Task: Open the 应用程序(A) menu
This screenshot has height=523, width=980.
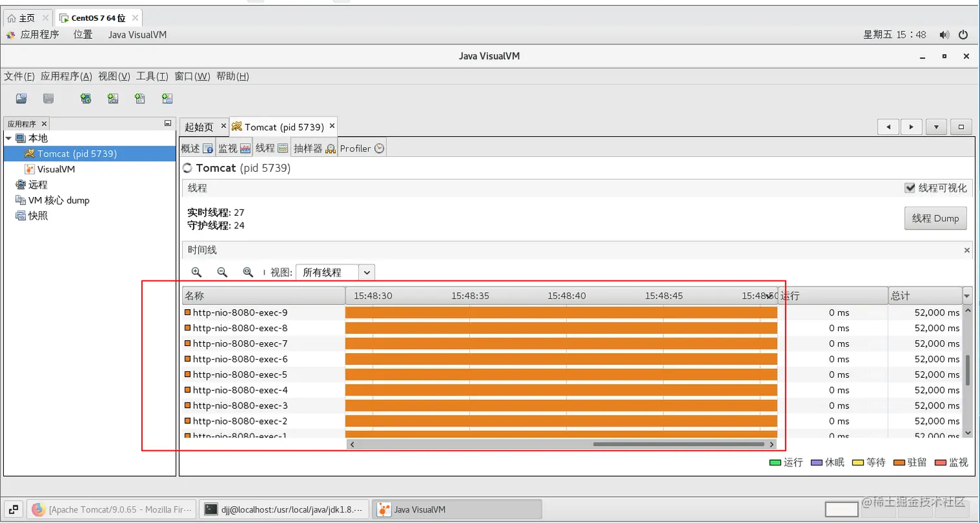Action: click(67, 76)
